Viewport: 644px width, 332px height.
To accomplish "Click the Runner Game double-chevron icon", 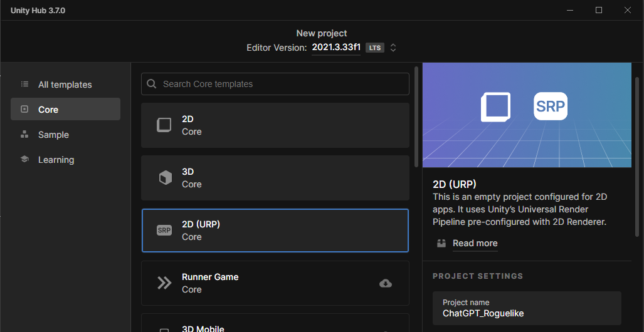I will pyautogui.click(x=164, y=283).
